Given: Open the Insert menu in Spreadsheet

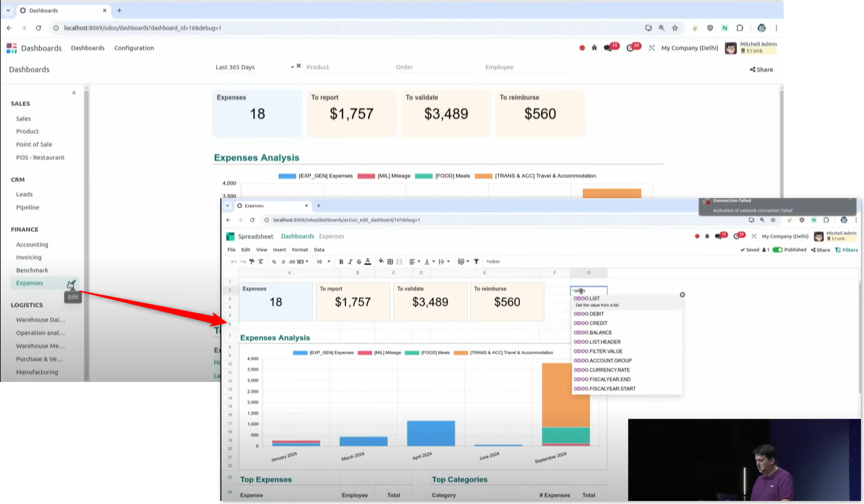Looking at the screenshot, I should 279,250.
